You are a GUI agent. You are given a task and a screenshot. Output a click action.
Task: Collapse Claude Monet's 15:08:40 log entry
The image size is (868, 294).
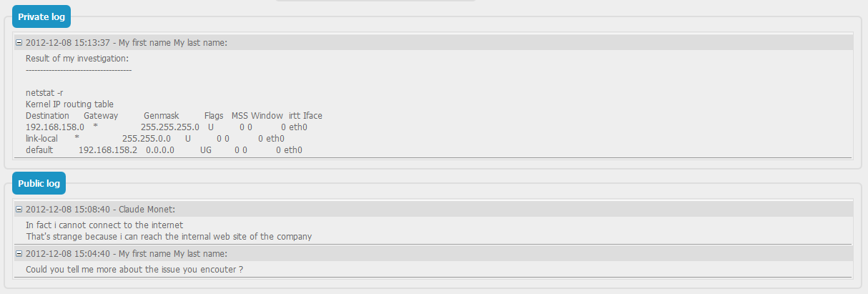(x=19, y=210)
